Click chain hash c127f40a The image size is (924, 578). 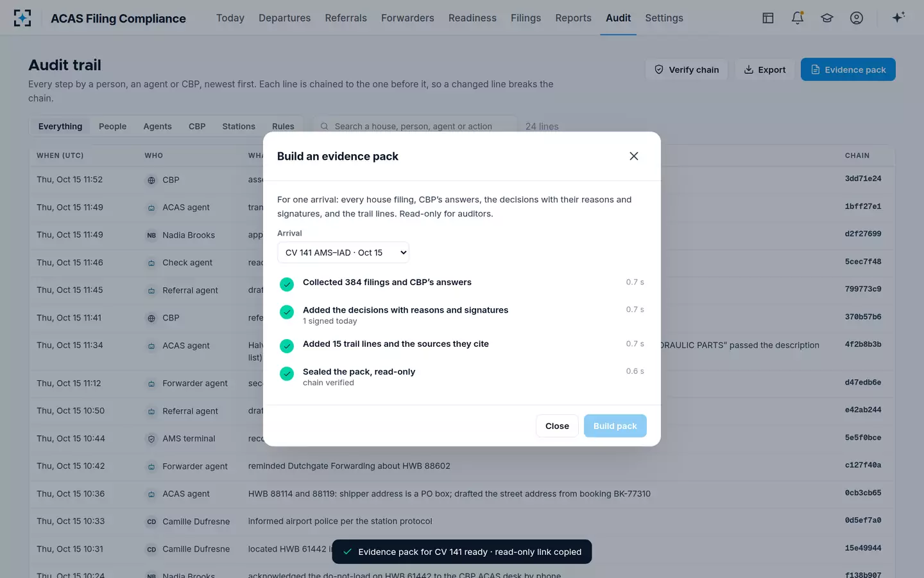[x=863, y=465]
